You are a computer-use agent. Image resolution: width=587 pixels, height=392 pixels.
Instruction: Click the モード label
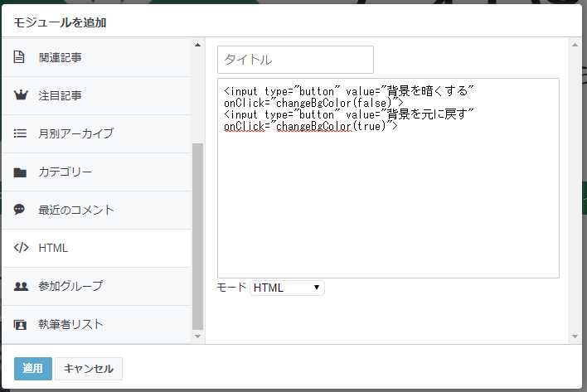[x=231, y=288]
